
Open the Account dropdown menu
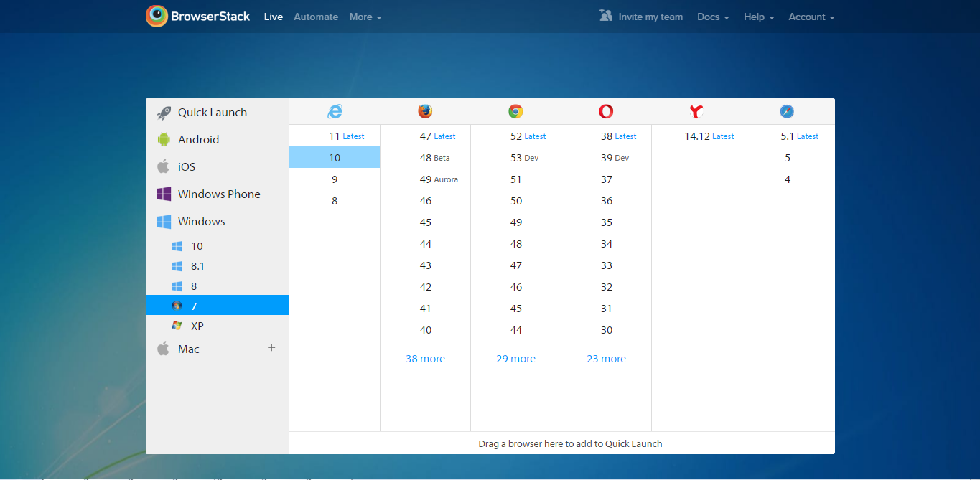811,17
